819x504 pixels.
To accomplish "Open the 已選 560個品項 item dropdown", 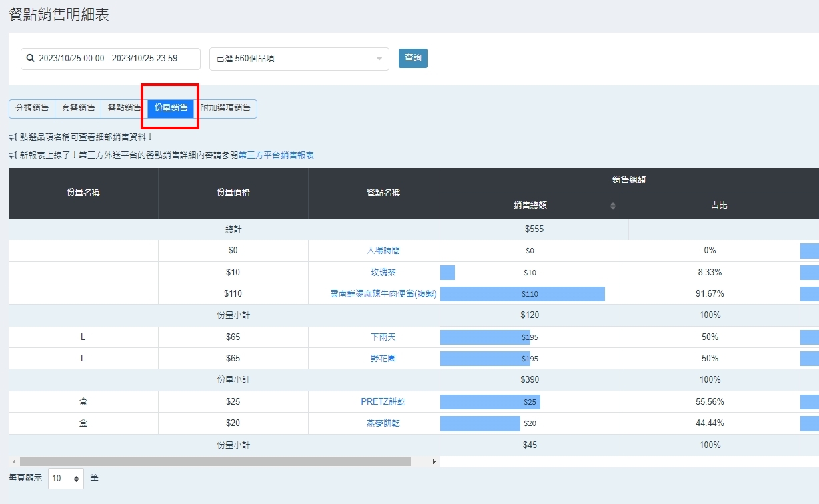I will pos(299,59).
